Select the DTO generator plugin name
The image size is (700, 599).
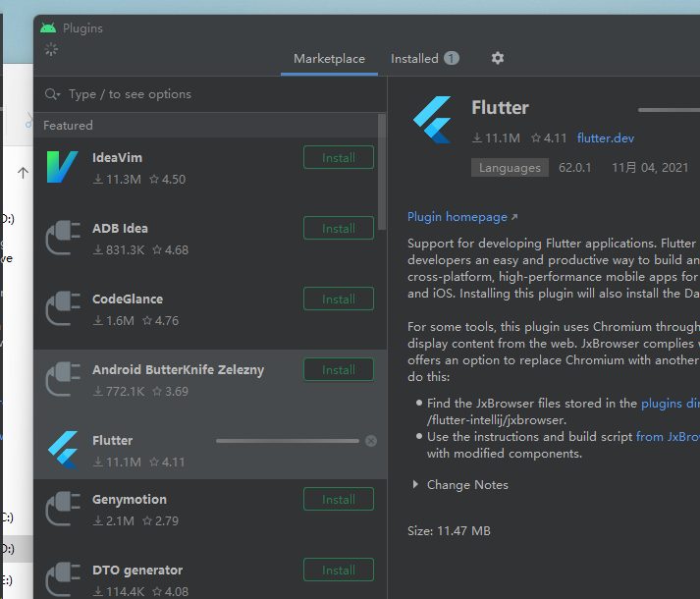pyautogui.click(x=137, y=570)
